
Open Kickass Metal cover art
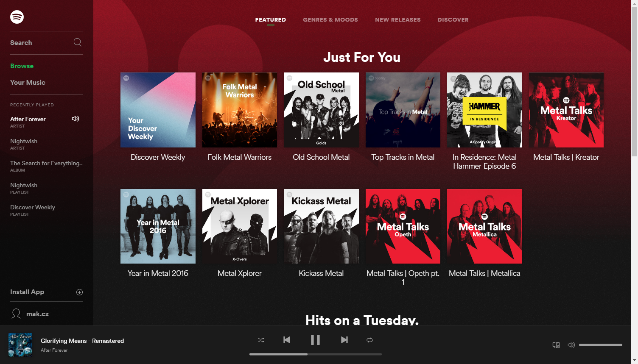tap(321, 226)
